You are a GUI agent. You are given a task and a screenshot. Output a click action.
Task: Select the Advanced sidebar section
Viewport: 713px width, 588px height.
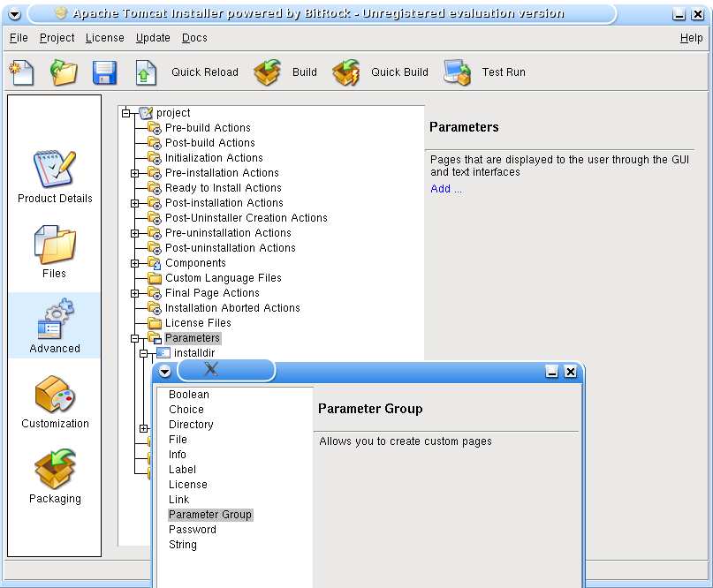[x=55, y=327]
